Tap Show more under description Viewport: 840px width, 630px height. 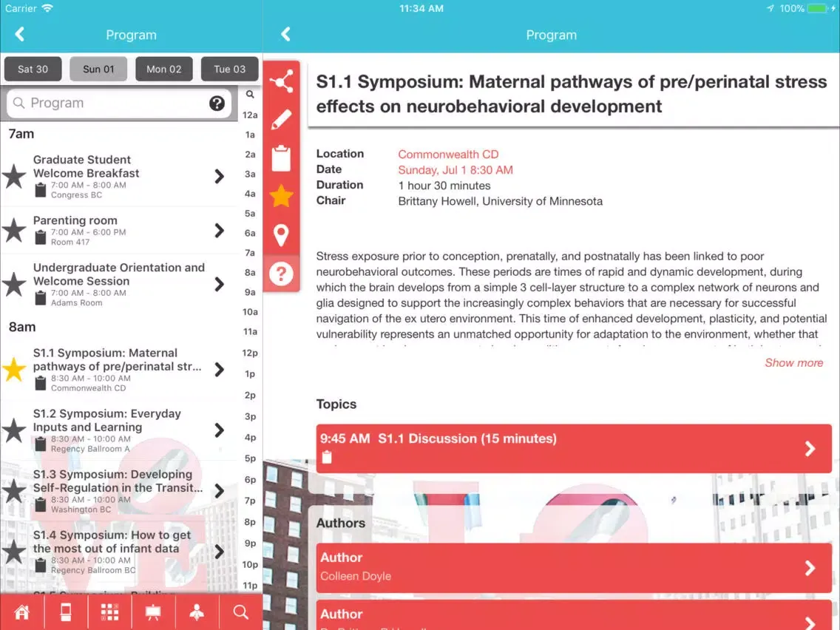coord(793,362)
